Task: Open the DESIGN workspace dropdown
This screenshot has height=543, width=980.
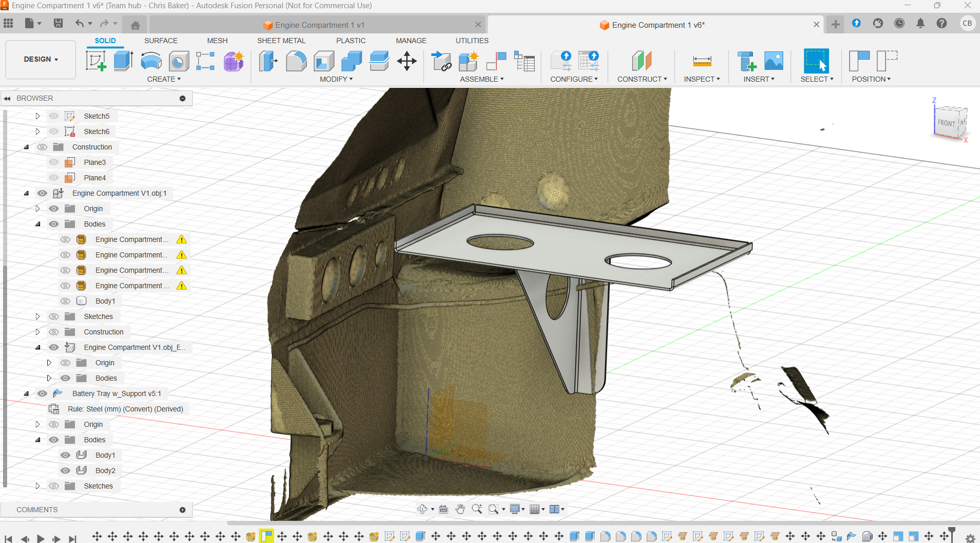Action: pyautogui.click(x=41, y=60)
